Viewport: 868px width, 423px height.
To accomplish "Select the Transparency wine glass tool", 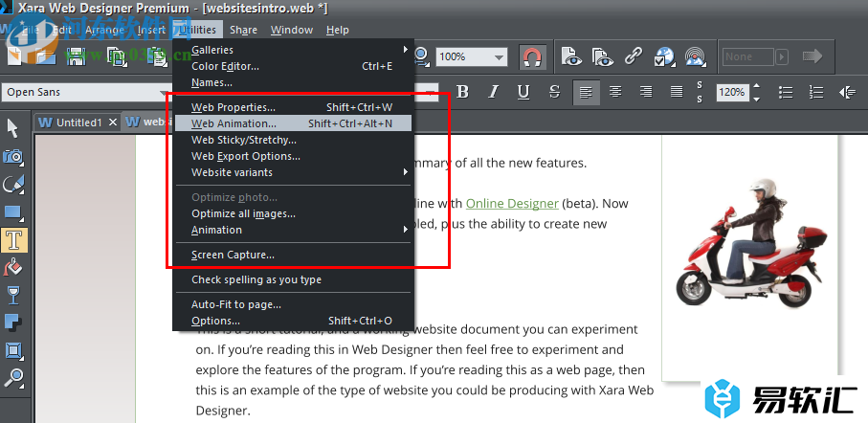I will (13, 295).
